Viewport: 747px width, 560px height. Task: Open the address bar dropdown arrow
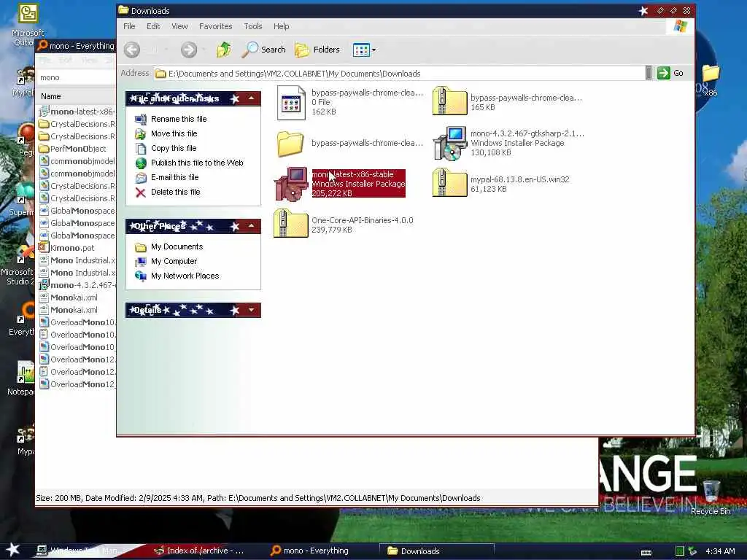649,74
